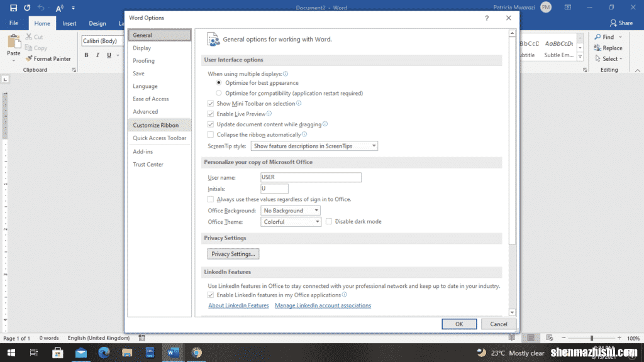Check Disable dark mode

329,221
